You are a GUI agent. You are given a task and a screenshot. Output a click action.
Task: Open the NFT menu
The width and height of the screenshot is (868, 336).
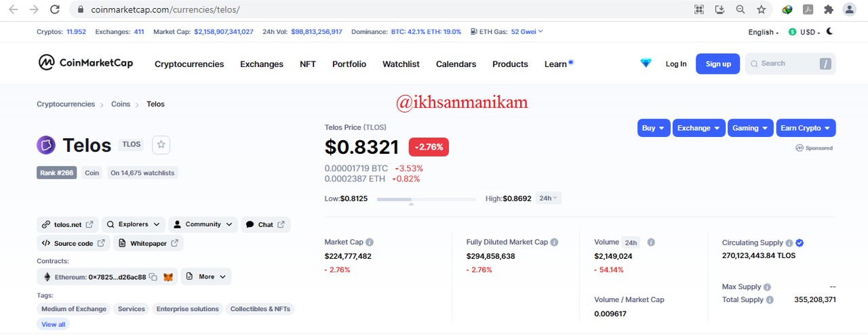(308, 64)
